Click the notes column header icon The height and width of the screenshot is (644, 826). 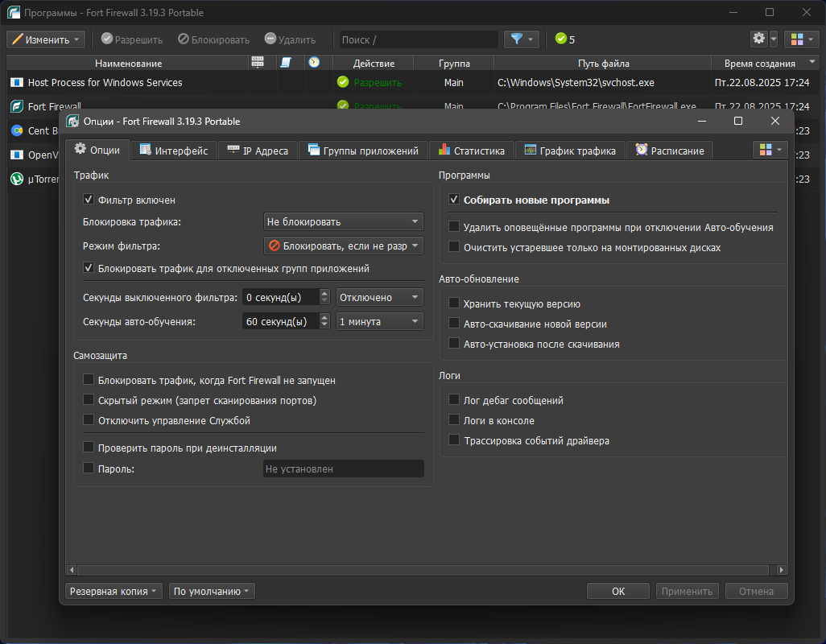point(286,63)
